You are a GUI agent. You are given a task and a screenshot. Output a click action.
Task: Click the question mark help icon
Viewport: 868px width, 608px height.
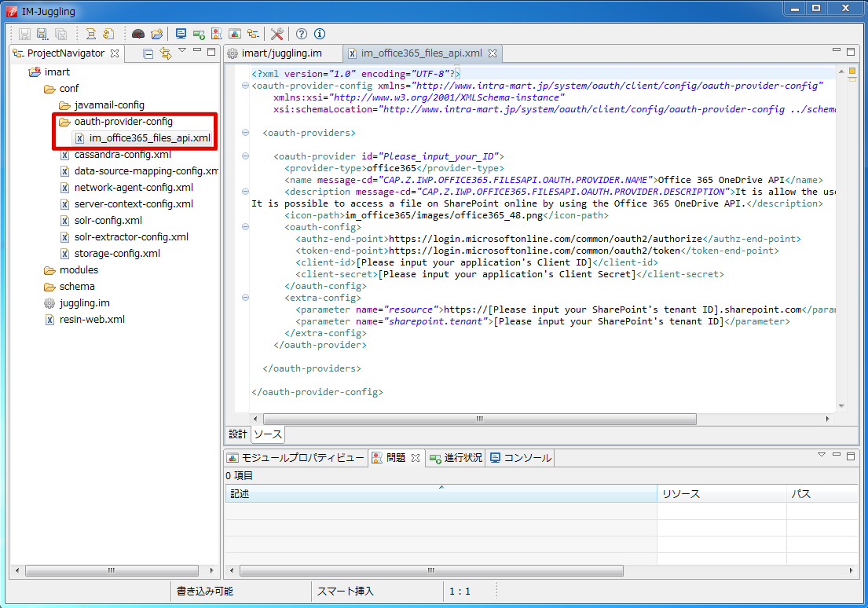click(x=302, y=35)
